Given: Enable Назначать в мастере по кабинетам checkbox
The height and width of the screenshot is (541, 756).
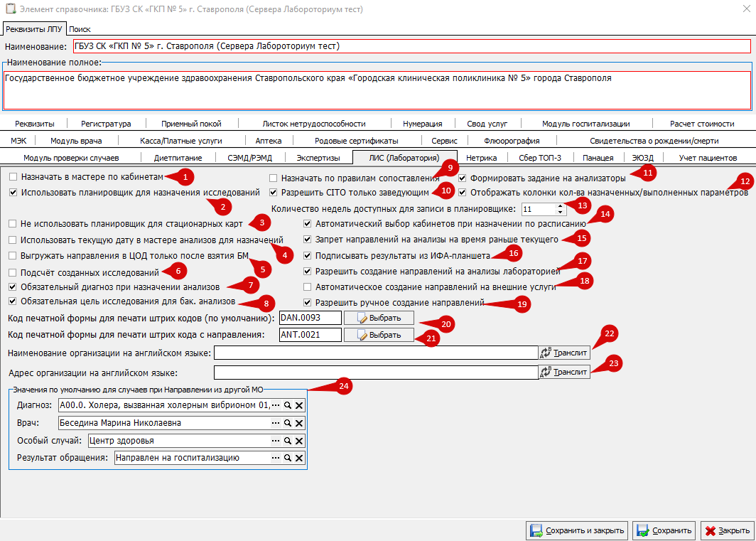Looking at the screenshot, I should (13, 177).
